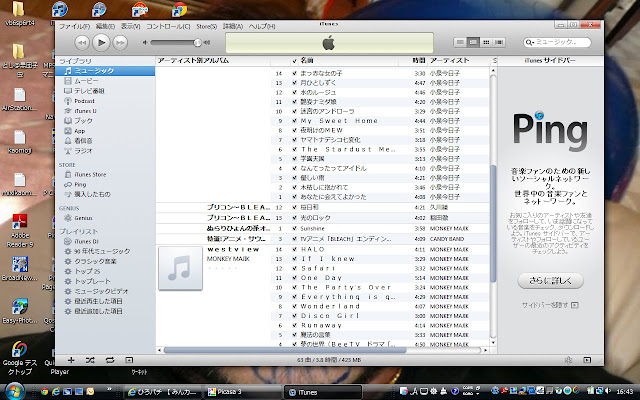Screen dimensions: 640x400
Task: Open the 編集(E) menu
Action: (105, 26)
